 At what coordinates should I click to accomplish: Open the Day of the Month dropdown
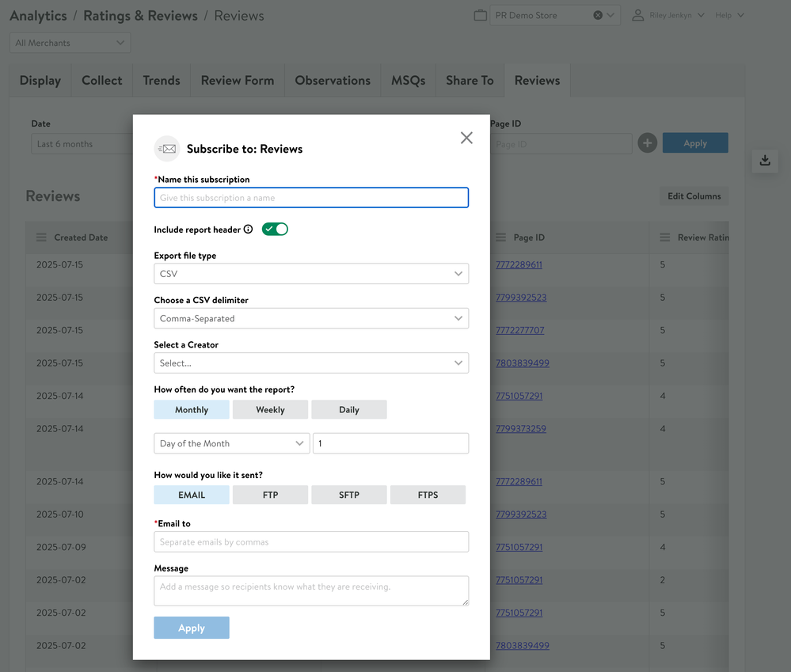[x=232, y=443]
